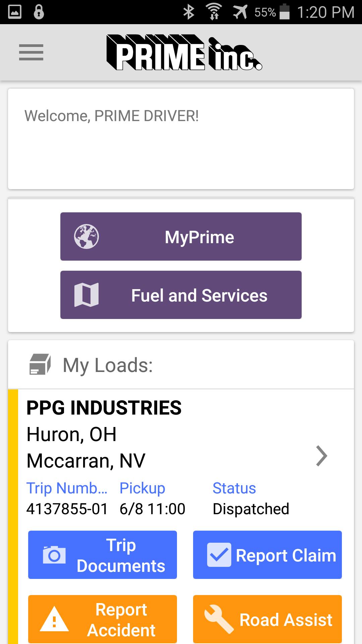Tap the My Loads box icon
The width and height of the screenshot is (362, 644).
(x=40, y=365)
